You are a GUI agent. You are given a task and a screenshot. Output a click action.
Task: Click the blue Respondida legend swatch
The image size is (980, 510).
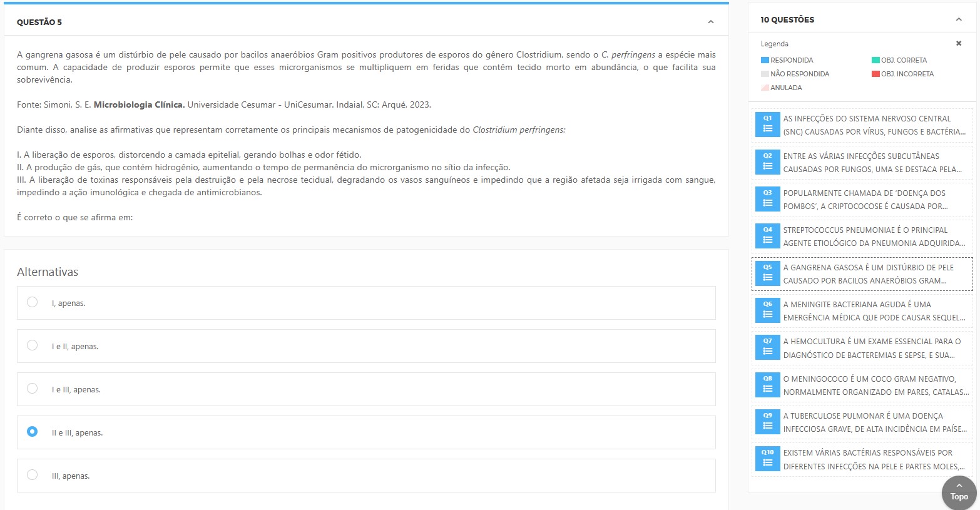coord(765,60)
